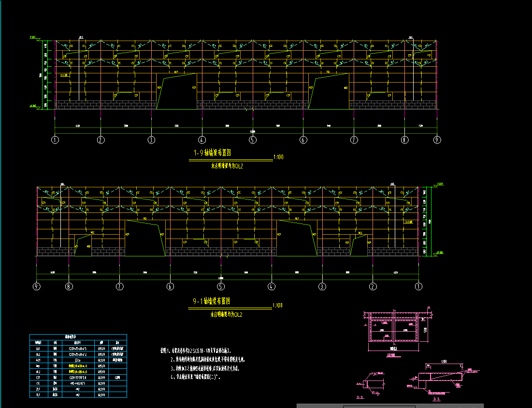This screenshot has height=408, width=532.
Task: Click the QL2 row label in the material table
Action: (38, 354)
